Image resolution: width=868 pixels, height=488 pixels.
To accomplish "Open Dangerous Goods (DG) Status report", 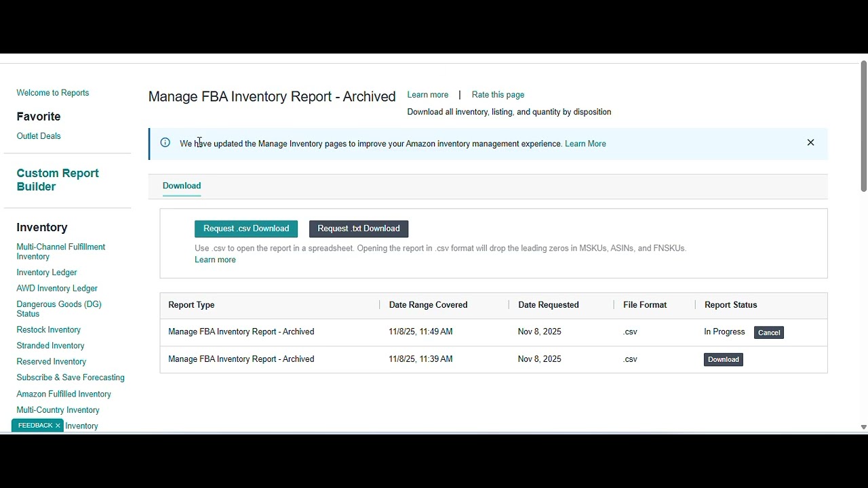I will click(x=59, y=309).
